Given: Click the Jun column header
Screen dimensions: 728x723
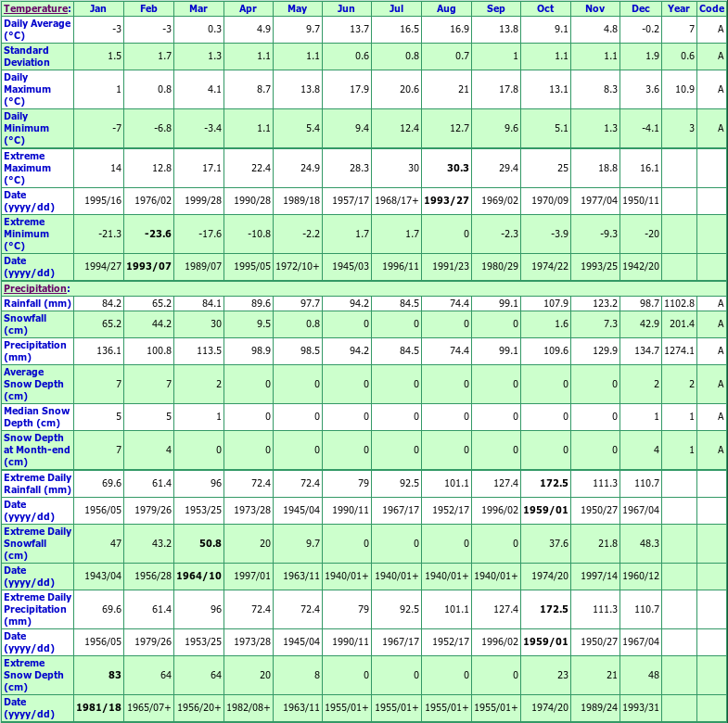Looking at the screenshot, I should tap(346, 8).
